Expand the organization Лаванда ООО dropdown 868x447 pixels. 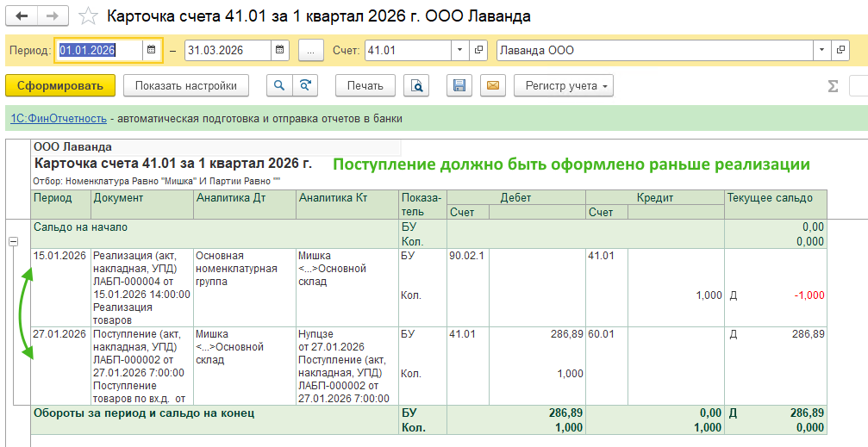pos(820,51)
